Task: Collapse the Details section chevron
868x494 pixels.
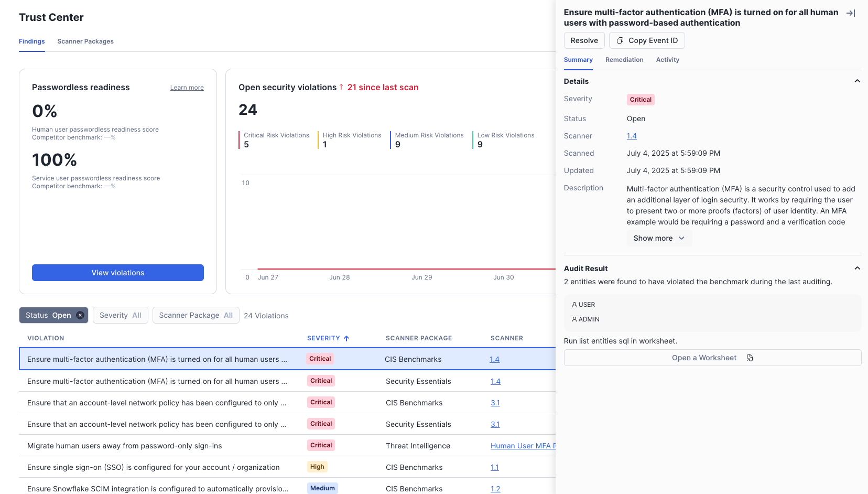Action: click(858, 81)
